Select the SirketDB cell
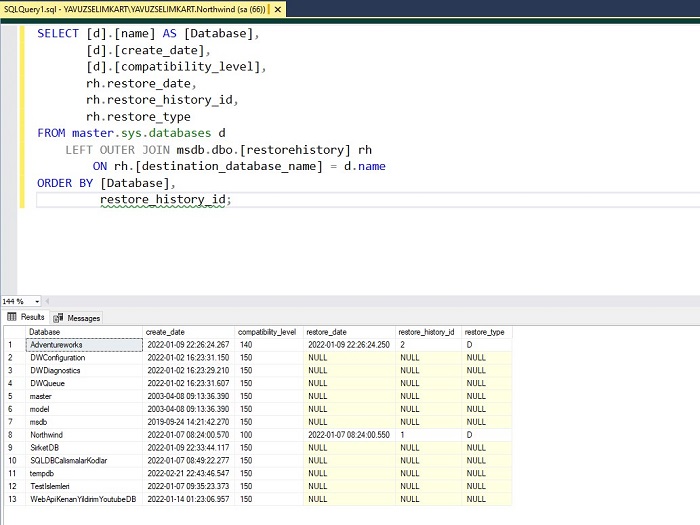The width and height of the screenshot is (700, 525). tap(84, 448)
